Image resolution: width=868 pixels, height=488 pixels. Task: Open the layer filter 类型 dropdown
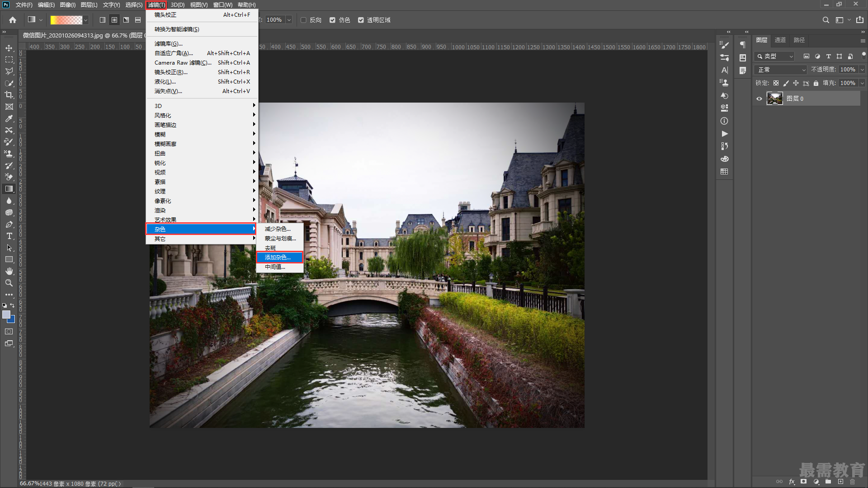point(774,56)
